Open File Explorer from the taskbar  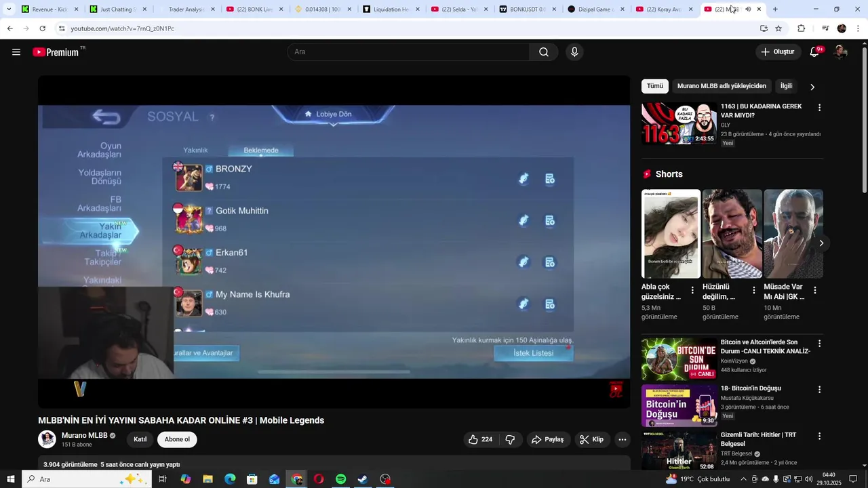[208, 479]
